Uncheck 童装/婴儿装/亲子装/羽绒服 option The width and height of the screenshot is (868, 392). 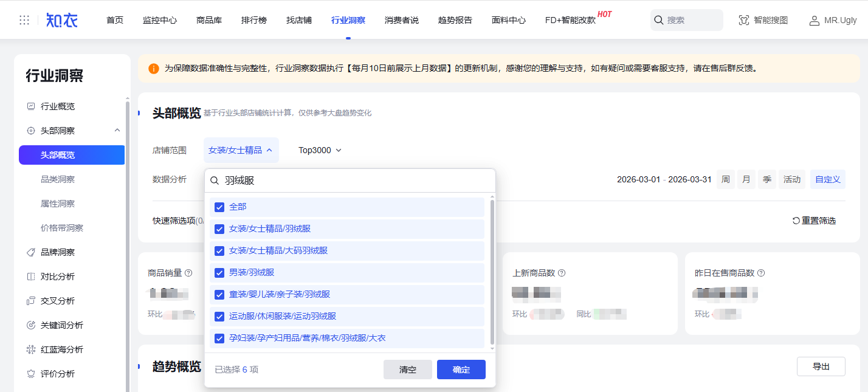point(219,294)
